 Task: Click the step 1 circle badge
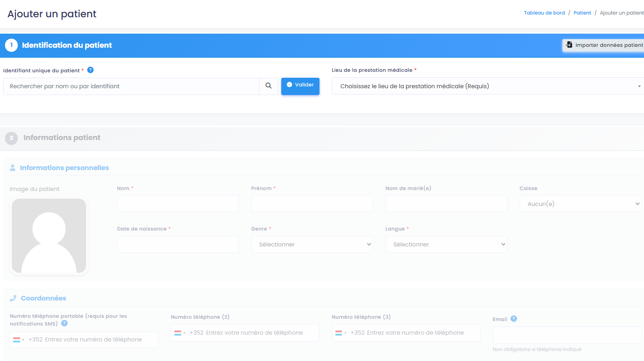coord(11,45)
